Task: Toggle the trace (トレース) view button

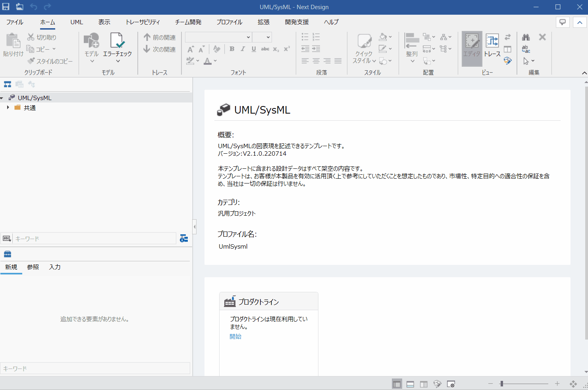Action: 492,45
